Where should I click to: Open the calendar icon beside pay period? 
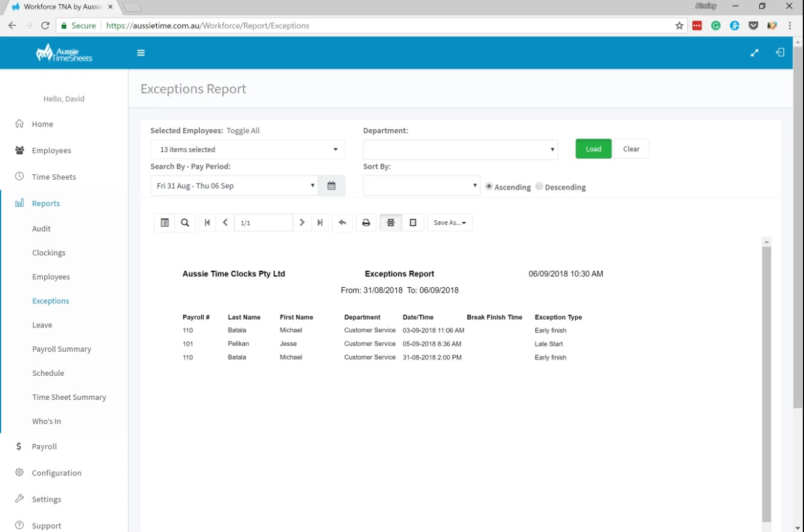[x=331, y=185]
